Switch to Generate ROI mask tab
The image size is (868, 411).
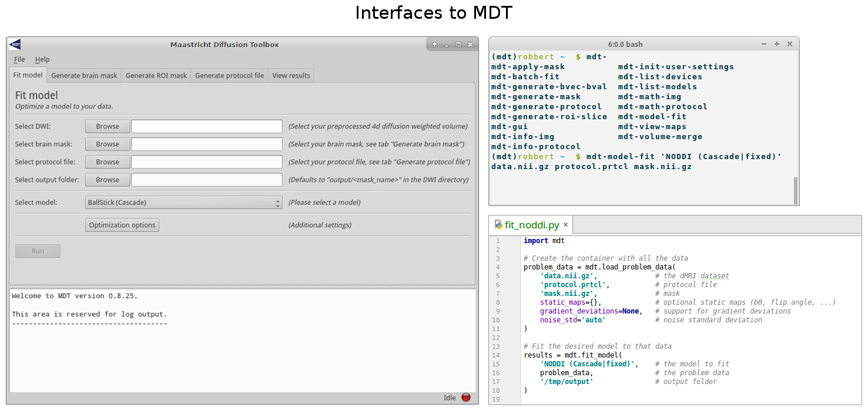[156, 76]
